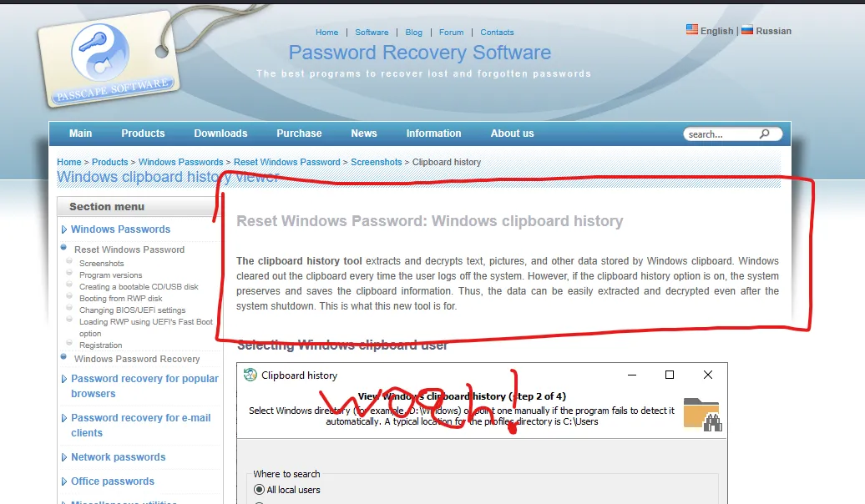Click the Passcape Software logo tag
This screenshot has height=504, width=865.
(108, 58)
